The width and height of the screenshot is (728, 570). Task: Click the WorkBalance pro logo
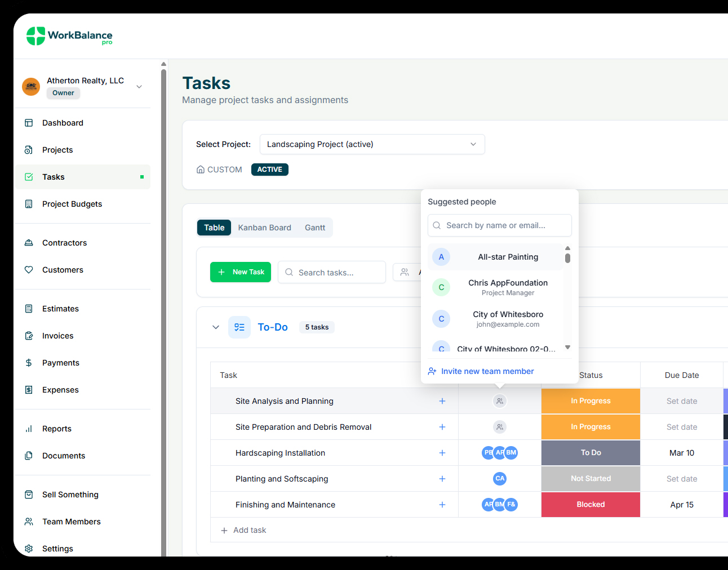(69, 36)
